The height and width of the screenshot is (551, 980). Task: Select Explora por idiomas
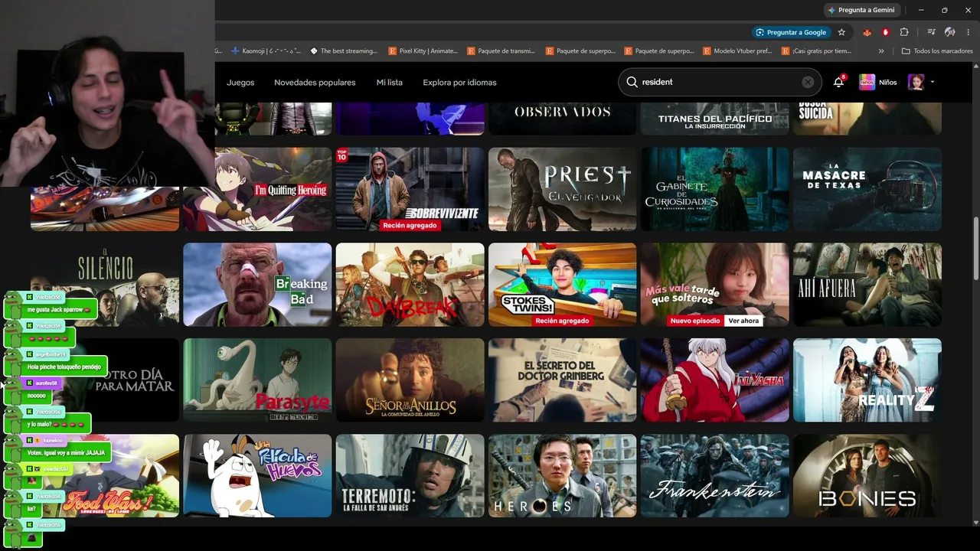pyautogui.click(x=459, y=82)
